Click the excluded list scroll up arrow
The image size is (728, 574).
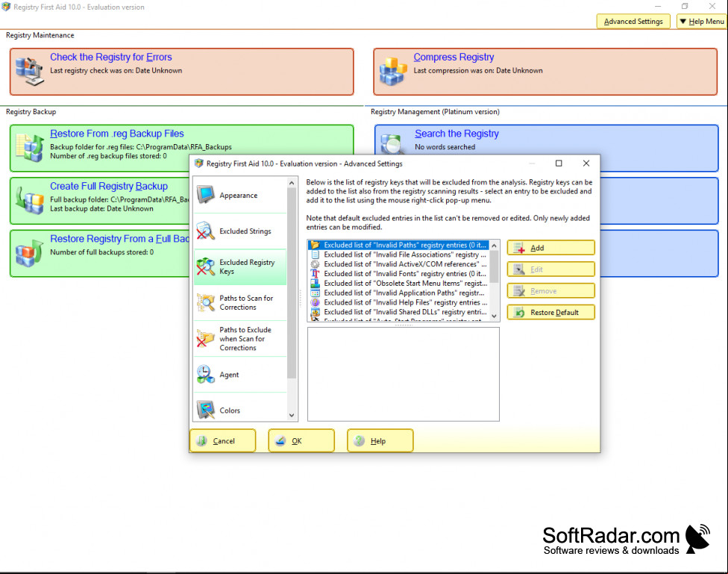[494, 246]
